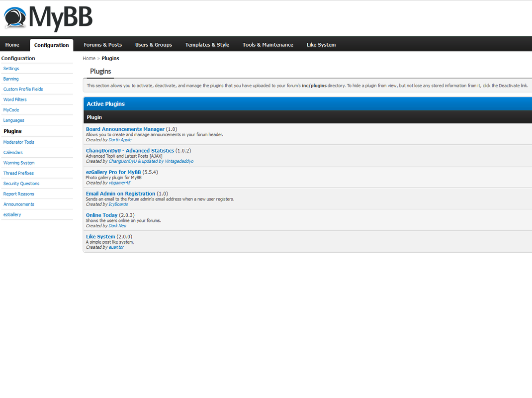Image resolution: width=532 pixels, height=398 pixels.
Task: Visit author Darth Apple link
Action: [120, 140]
